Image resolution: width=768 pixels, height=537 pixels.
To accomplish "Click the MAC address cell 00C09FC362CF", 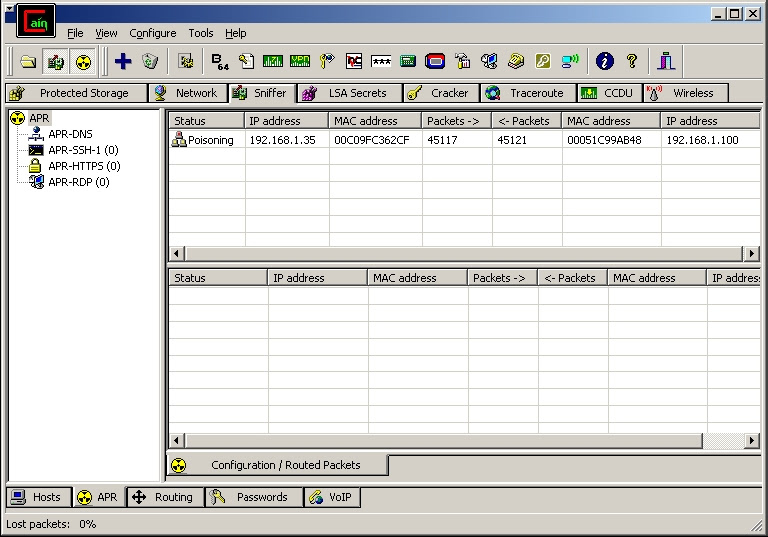I will [372, 140].
